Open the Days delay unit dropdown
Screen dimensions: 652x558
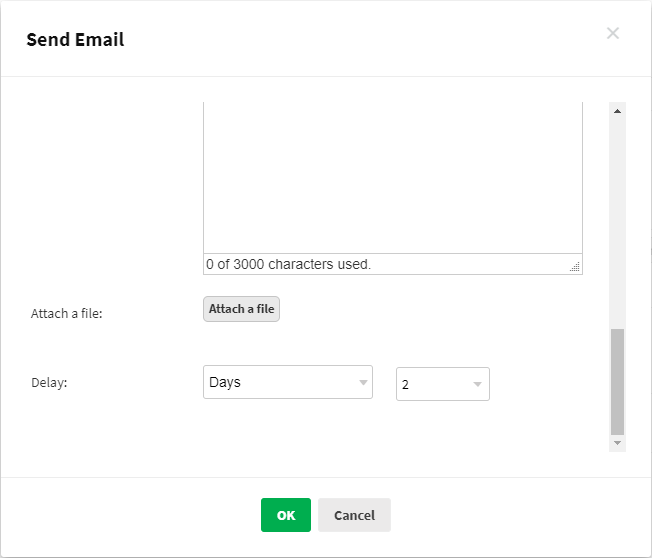[280, 382]
